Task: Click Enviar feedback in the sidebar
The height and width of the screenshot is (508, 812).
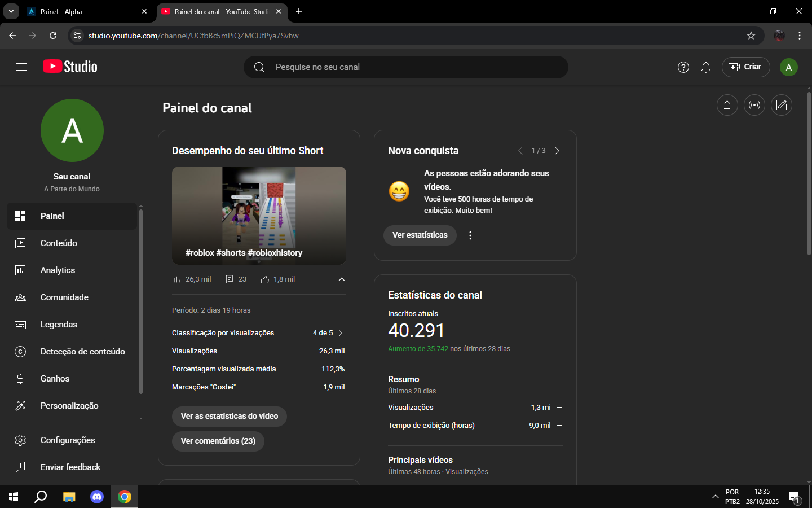Action: point(72,467)
